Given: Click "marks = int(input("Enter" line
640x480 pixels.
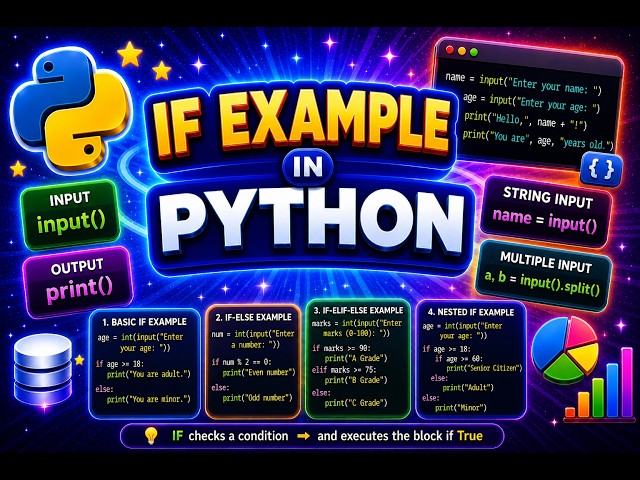Looking at the screenshot, I should pos(357,323).
